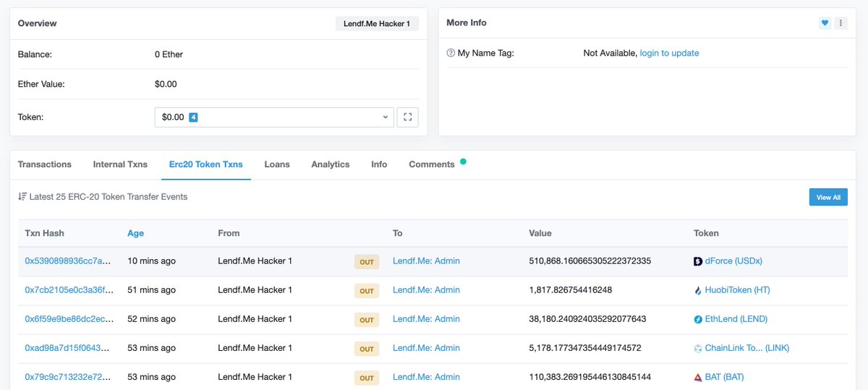
Task: Open the Info tab
Action: [x=379, y=164]
